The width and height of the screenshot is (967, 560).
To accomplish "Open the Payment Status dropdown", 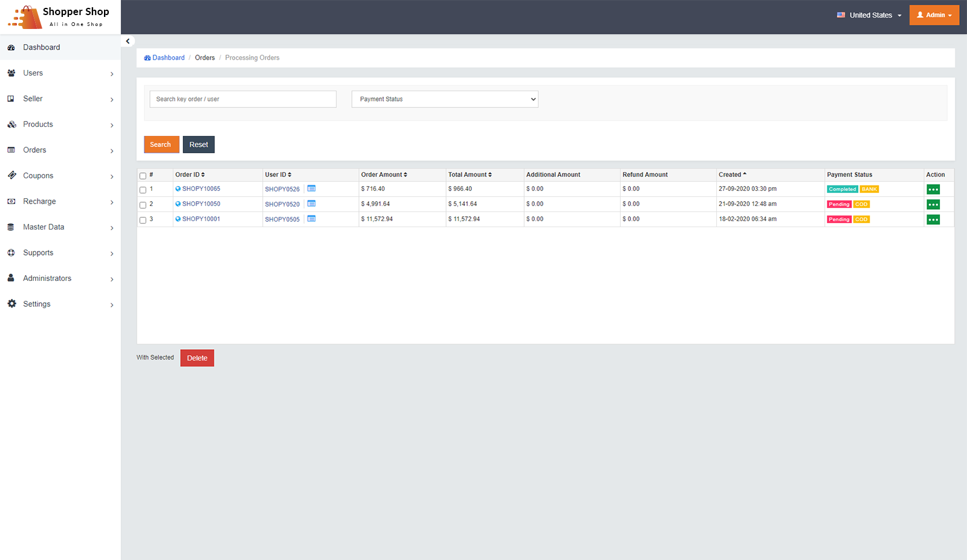I will click(x=445, y=99).
